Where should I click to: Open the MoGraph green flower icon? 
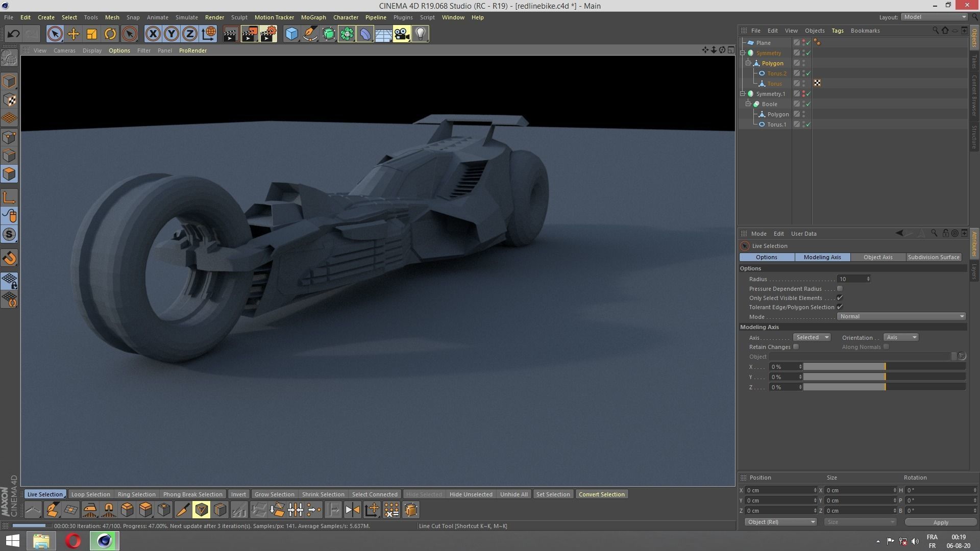(347, 34)
